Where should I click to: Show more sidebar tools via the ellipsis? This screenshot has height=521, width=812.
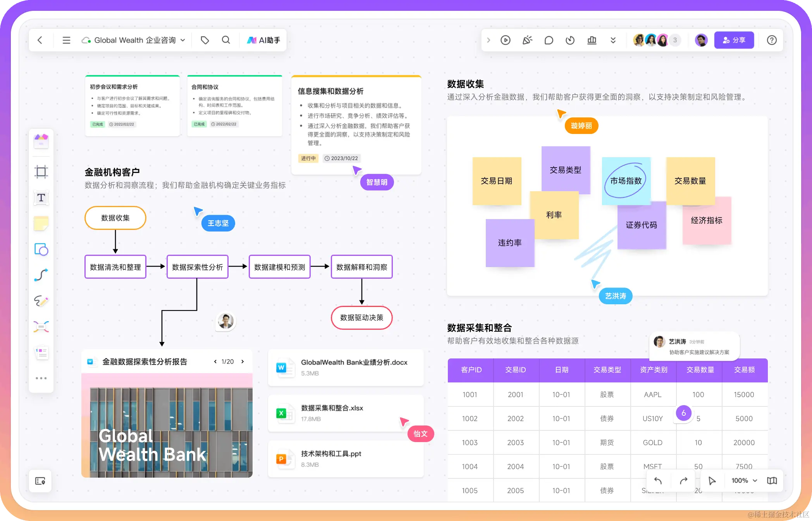click(x=41, y=378)
